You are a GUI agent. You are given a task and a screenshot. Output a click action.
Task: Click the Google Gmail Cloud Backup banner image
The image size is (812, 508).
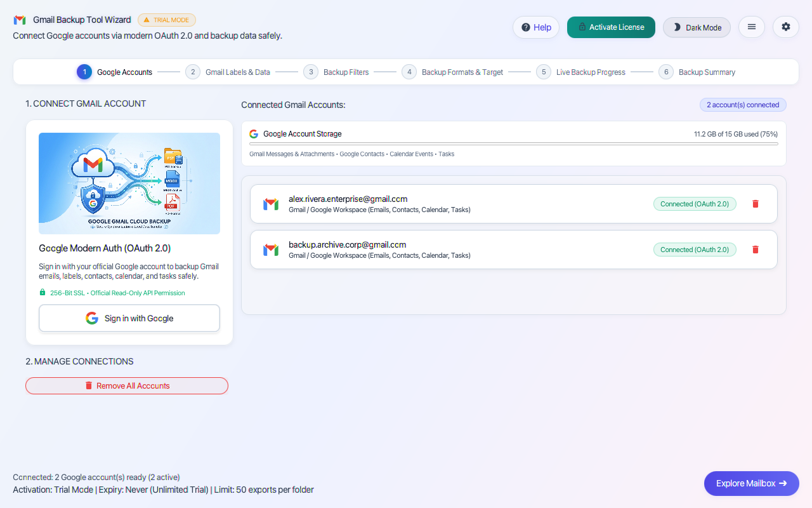tap(129, 184)
